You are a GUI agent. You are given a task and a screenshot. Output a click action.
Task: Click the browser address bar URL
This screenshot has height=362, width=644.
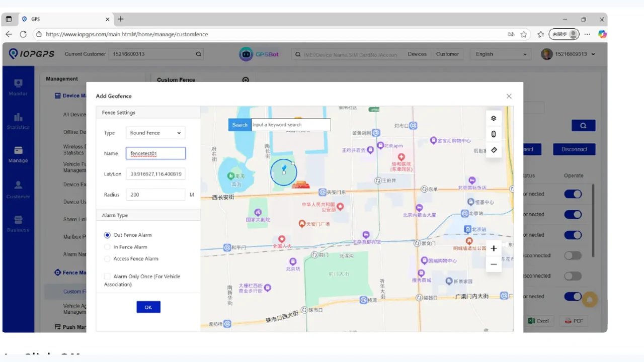pyautogui.click(x=127, y=34)
